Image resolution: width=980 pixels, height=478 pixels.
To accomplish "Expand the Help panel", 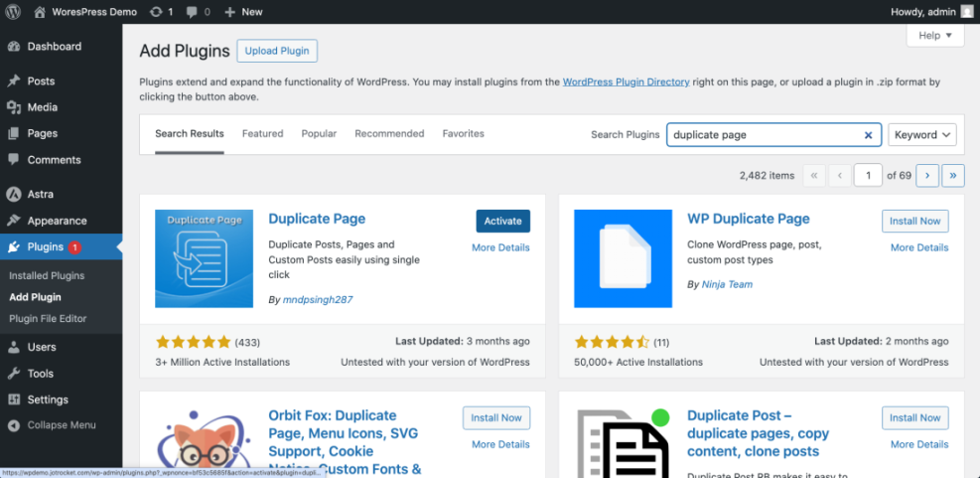I will pos(935,36).
